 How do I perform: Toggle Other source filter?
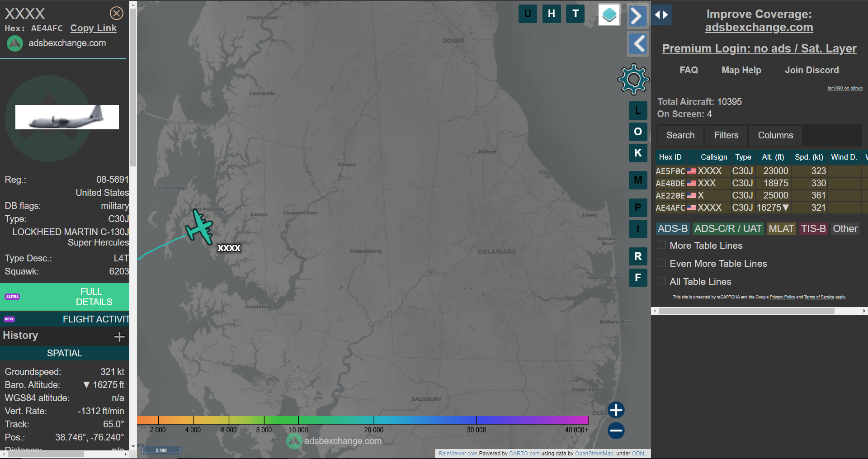click(x=845, y=229)
